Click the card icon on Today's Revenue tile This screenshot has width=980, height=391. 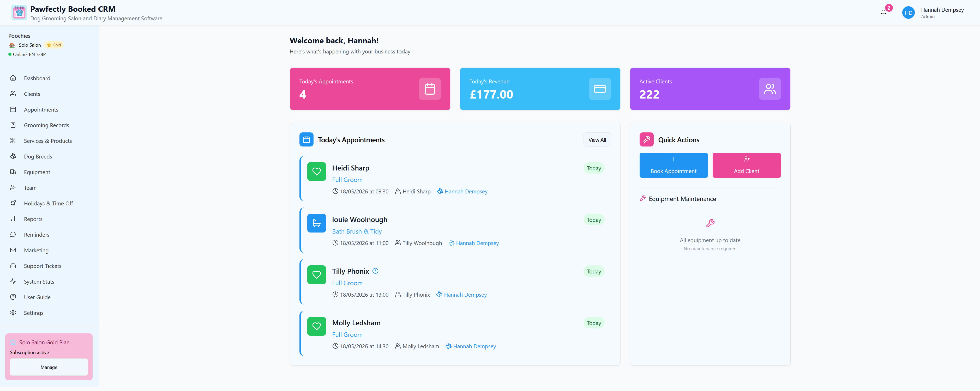click(600, 89)
